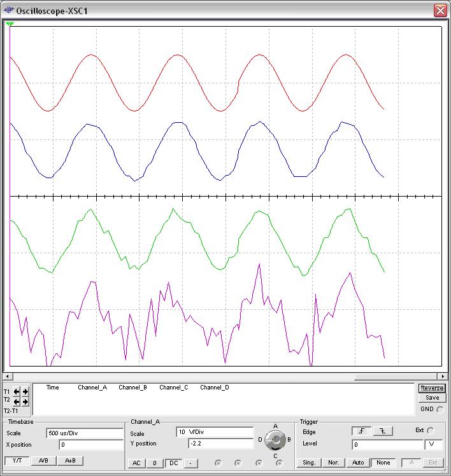Image resolution: width=451 pixels, height=476 pixels.
Task: Move cursor T1 right with arrow
Action: click(x=25, y=391)
